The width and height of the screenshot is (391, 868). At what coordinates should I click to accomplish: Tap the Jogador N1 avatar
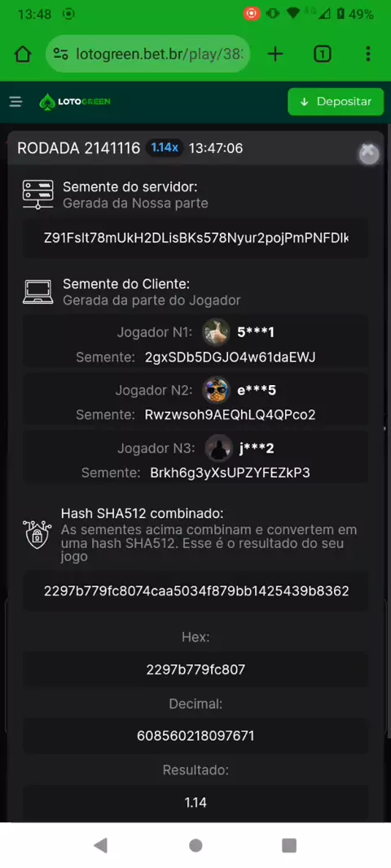click(216, 332)
